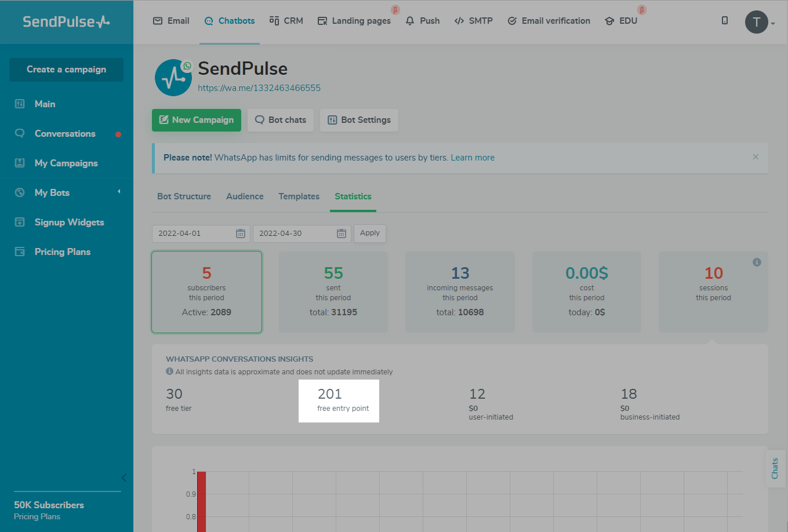Switch to the Audience tab
Image resolution: width=788 pixels, height=532 pixels.
pyautogui.click(x=245, y=196)
